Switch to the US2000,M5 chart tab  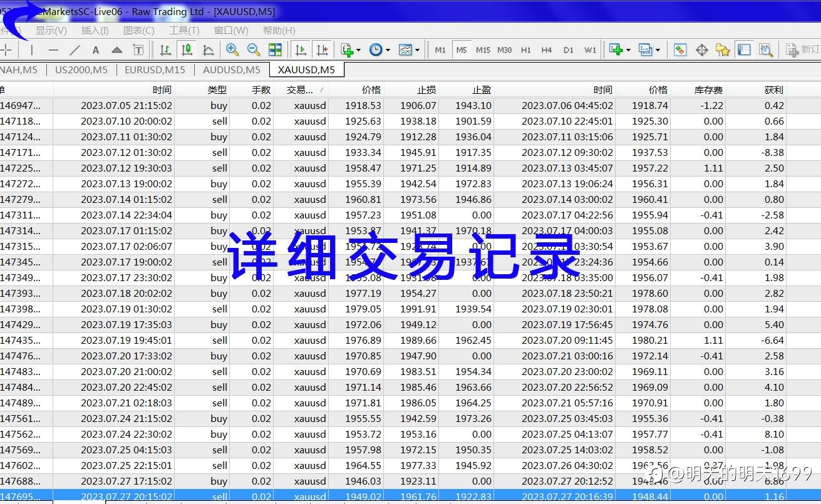coord(81,69)
